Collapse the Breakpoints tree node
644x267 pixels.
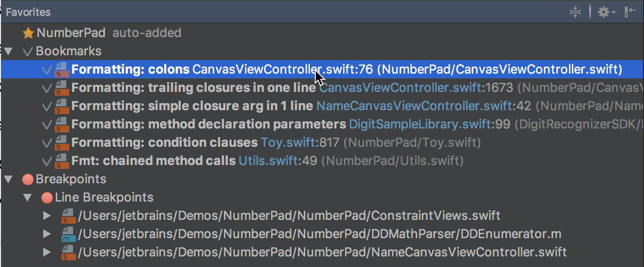(x=8, y=179)
